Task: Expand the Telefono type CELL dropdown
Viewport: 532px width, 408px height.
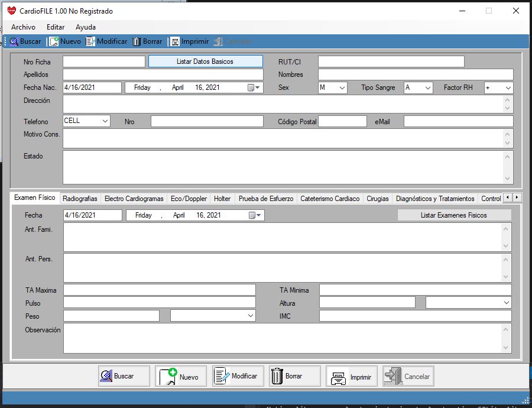Action: (x=105, y=121)
